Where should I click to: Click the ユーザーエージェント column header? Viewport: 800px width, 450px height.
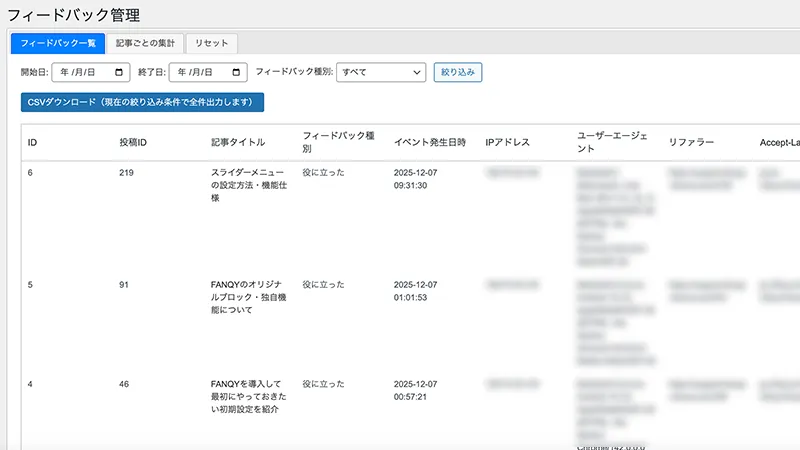click(612, 142)
